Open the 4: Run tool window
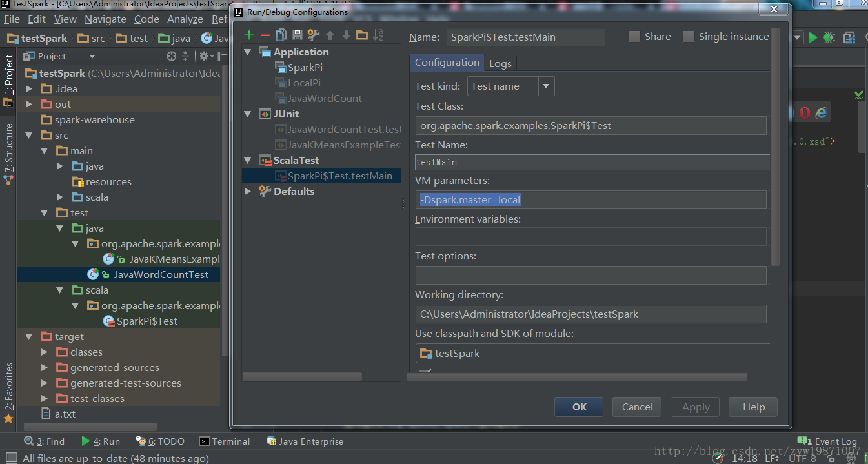The image size is (868, 464). pos(101,441)
